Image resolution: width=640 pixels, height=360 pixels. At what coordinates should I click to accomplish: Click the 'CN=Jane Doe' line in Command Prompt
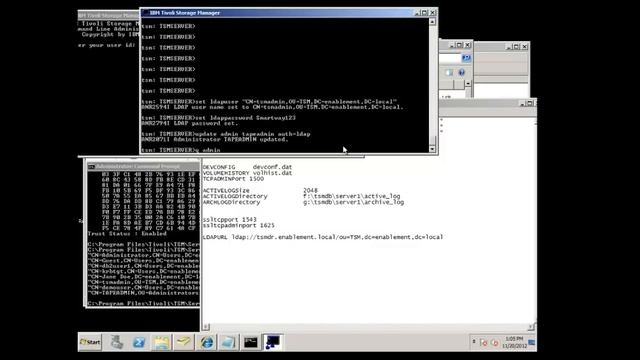pos(143,277)
